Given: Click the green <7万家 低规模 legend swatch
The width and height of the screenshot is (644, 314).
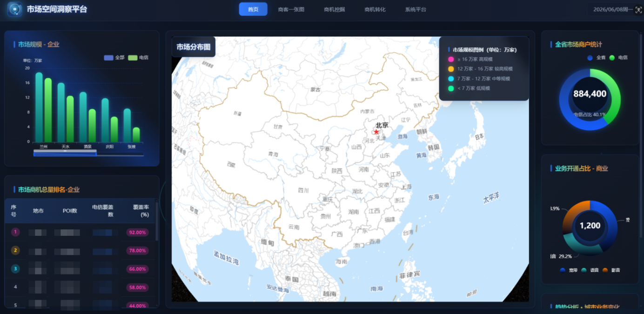Looking at the screenshot, I should (x=450, y=88).
